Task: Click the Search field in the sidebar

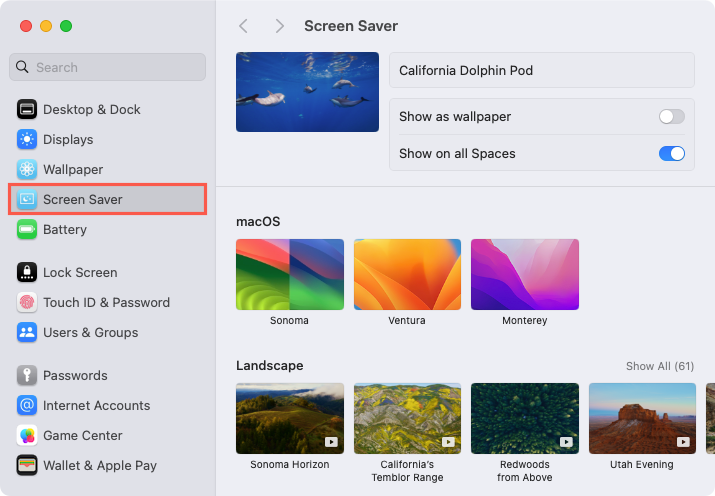Action: coord(107,67)
